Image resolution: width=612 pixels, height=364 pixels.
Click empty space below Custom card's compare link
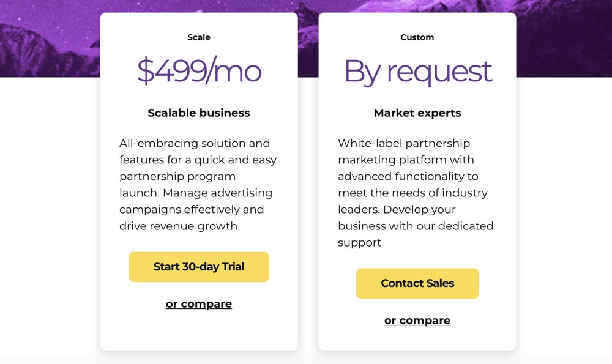click(417, 339)
